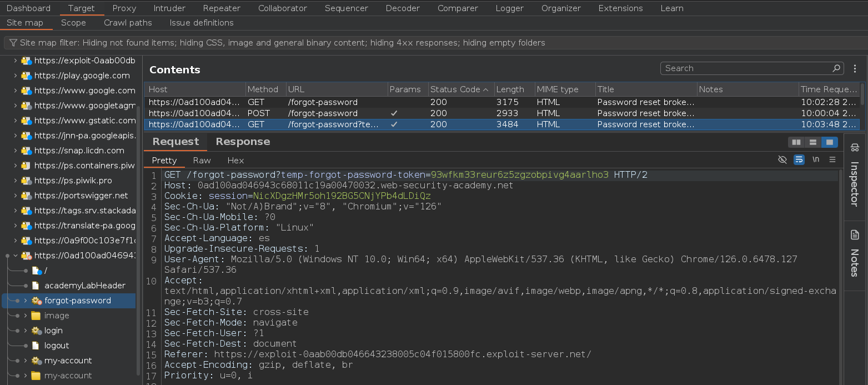Open the Response tab
The image size is (868, 385).
point(243,142)
